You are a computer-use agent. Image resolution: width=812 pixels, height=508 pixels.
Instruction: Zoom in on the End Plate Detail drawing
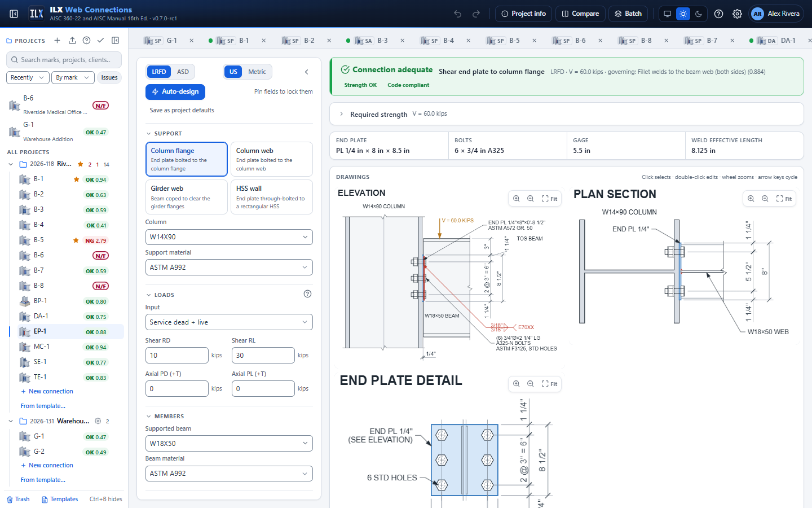point(517,384)
